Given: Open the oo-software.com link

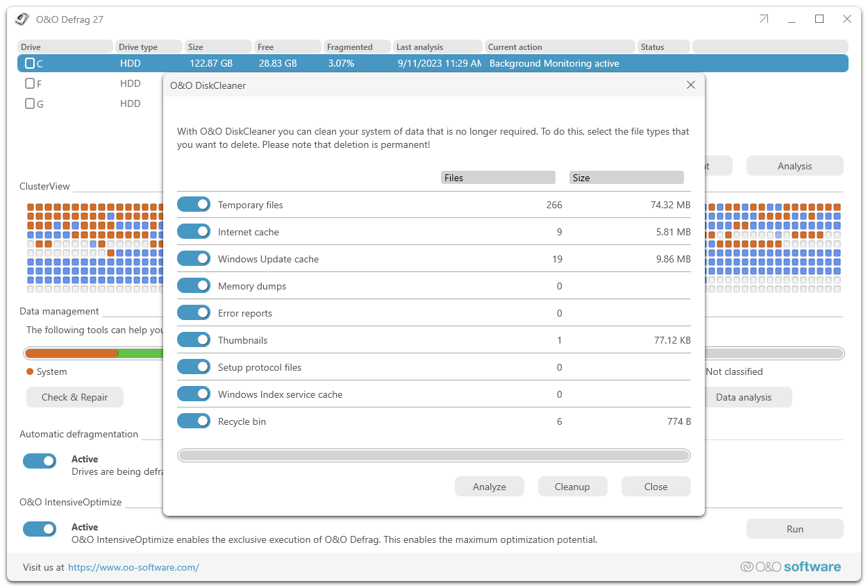Looking at the screenshot, I should (x=134, y=567).
